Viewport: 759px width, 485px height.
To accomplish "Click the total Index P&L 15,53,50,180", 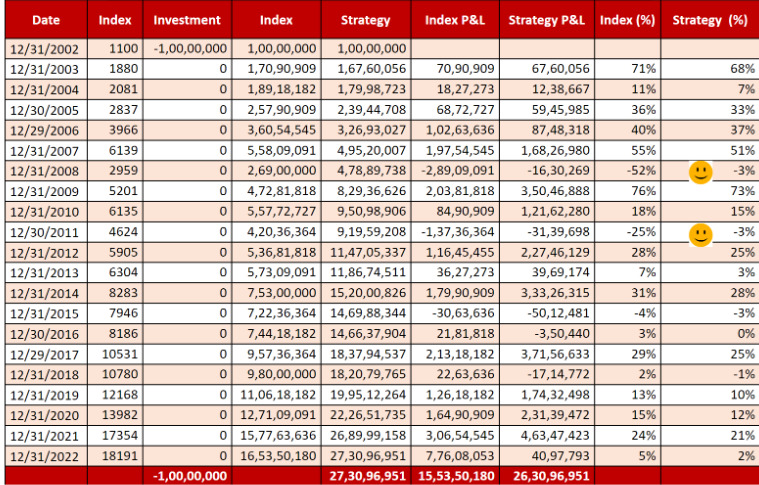I will 456,476.
